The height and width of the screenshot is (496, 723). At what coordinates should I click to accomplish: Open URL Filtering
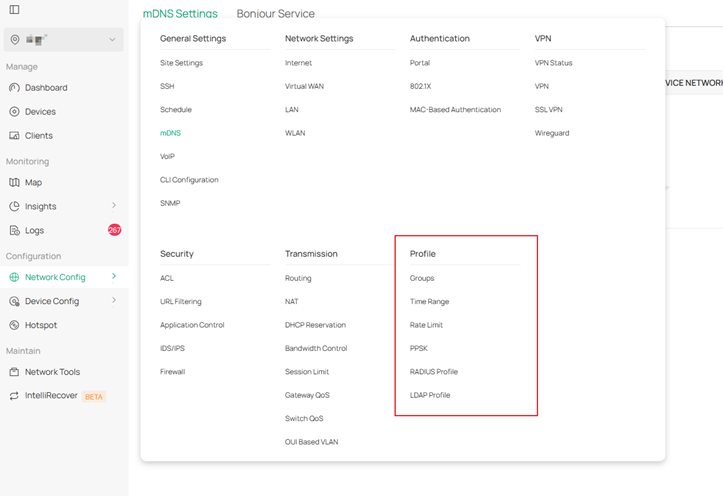(x=181, y=301)
